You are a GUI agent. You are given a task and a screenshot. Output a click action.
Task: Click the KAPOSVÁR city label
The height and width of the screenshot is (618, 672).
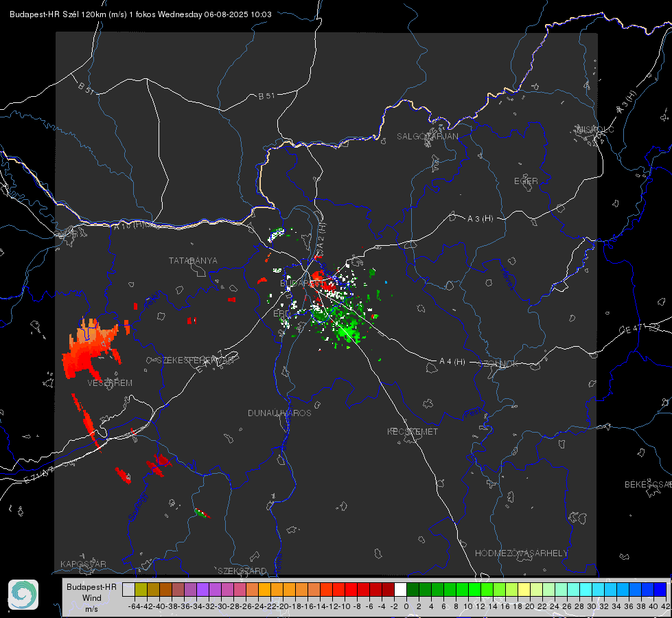click(x=83, y=564)
